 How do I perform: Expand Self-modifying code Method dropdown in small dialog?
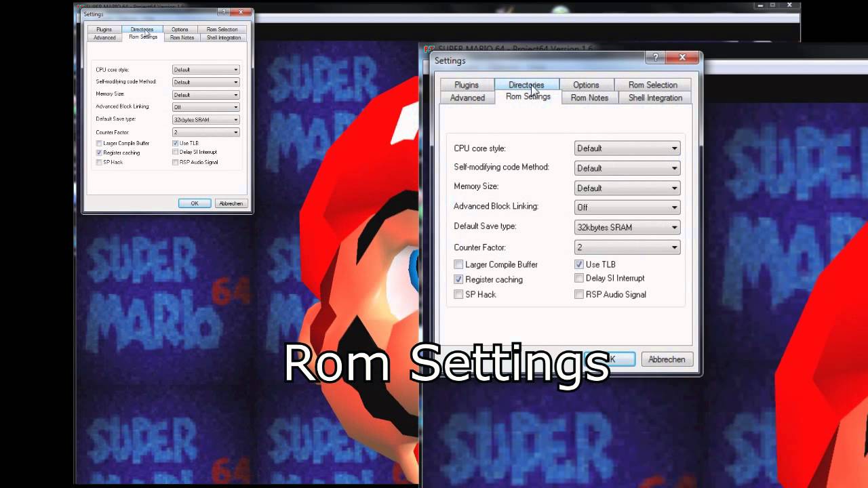205,82
